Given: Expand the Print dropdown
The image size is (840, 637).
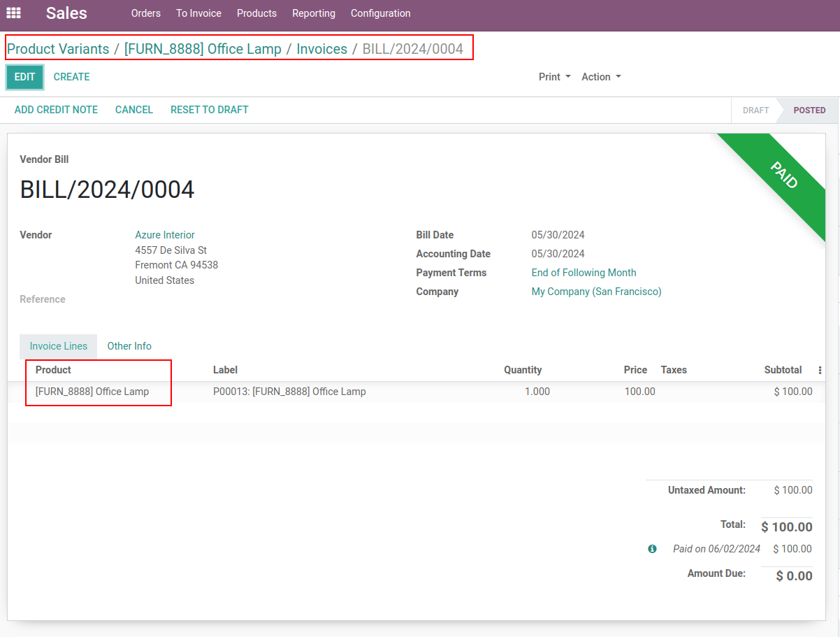Looking at the screenshot, I should point(554,77).
